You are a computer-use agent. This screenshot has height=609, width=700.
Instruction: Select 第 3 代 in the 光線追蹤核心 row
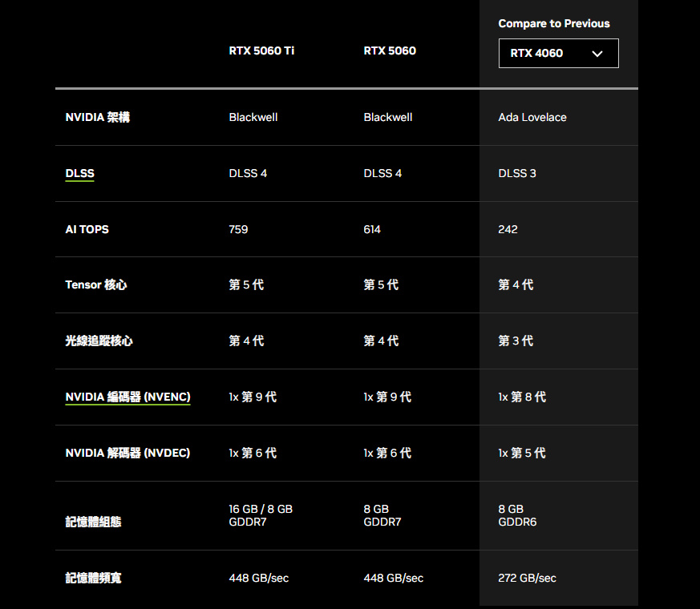(x=516, y=341)
